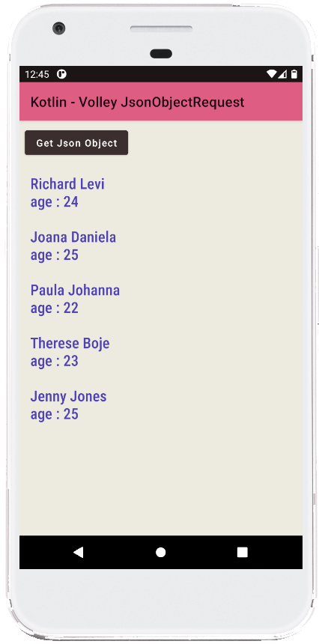
Task: Tap the Get Json Object button
Action: (x=76, y=143)
